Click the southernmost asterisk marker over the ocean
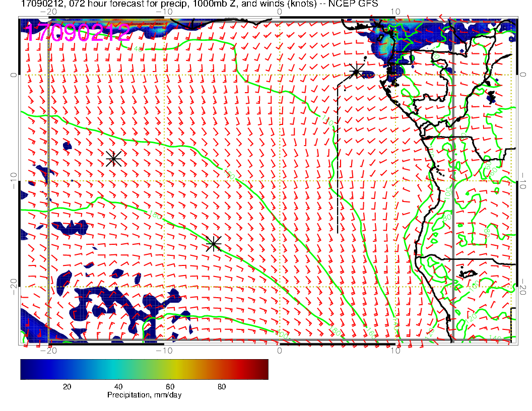532x411 pixels. coord(214,244)
